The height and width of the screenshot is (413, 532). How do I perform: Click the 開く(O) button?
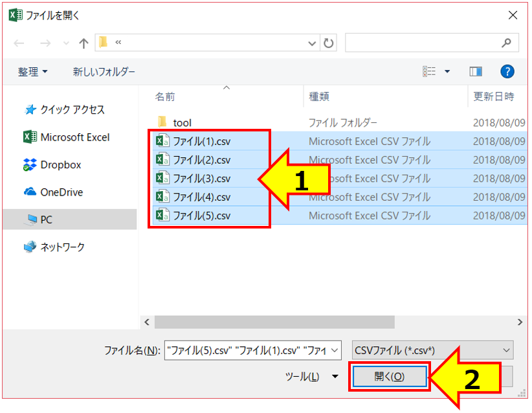click(390, 376)
